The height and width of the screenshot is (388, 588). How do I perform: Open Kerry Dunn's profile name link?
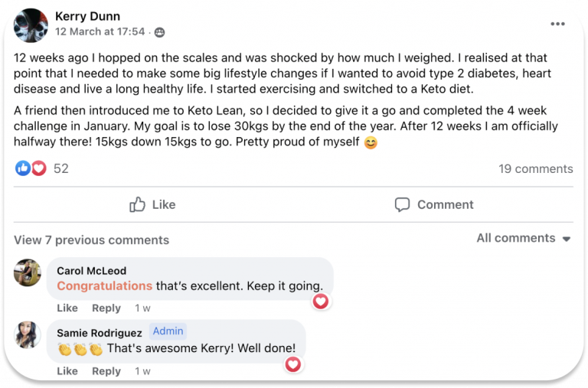[88, 17]
